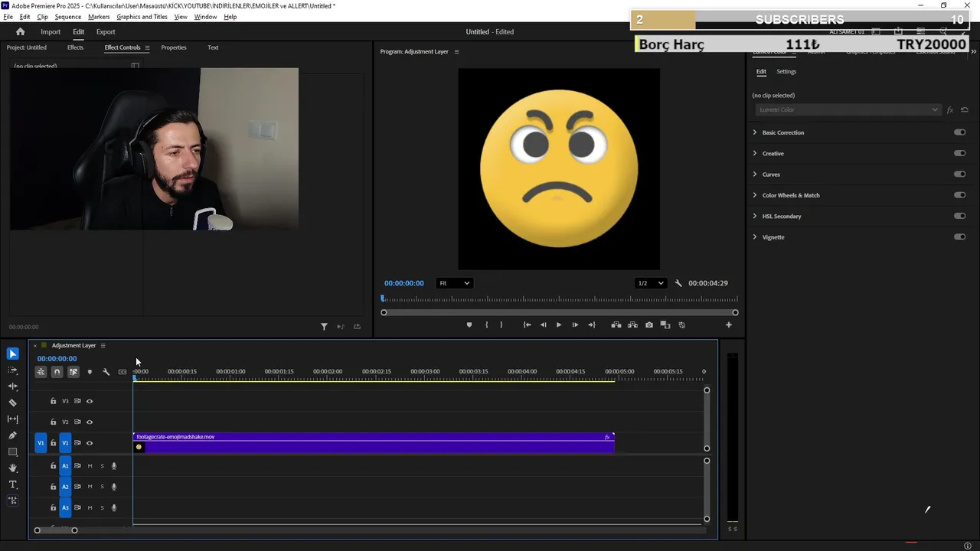The height and width of the screenshot is (551, 980).
Task: Toggle lock on track V3
Action: [x=53, y=401]
